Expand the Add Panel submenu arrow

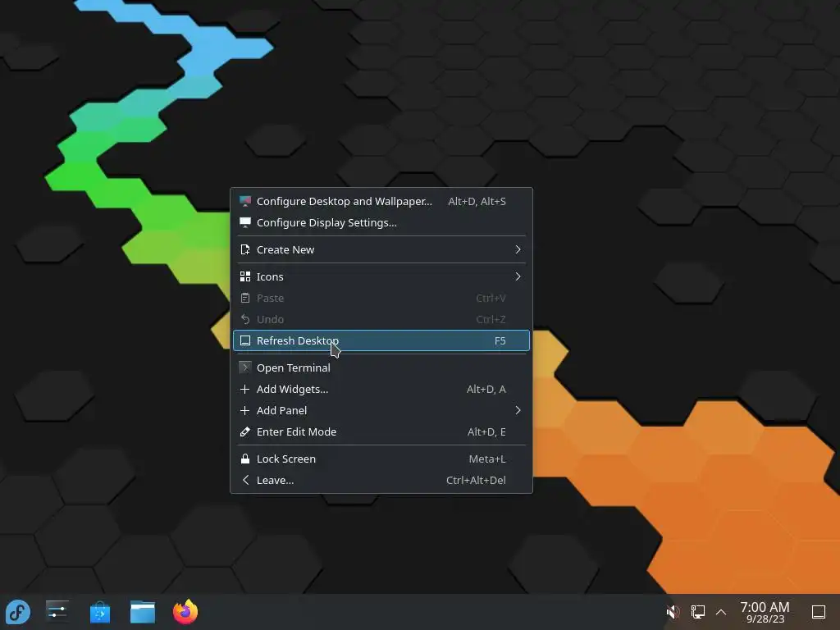coord(518,410)
